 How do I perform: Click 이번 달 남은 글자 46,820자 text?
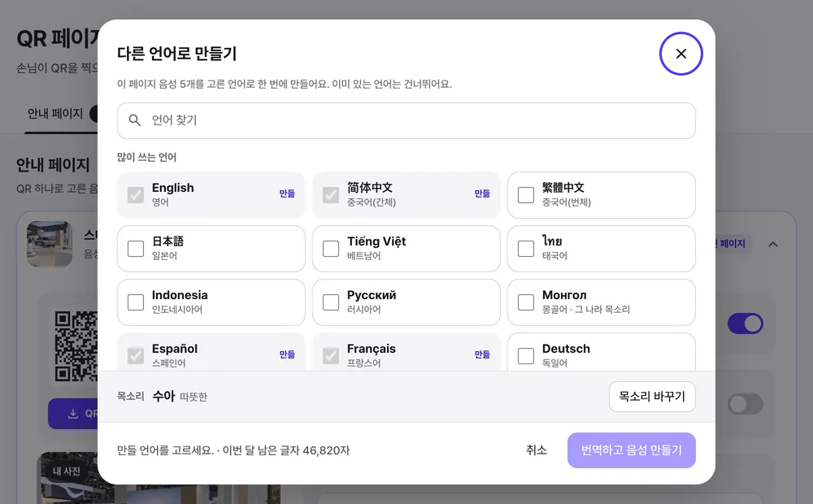click(286, 450)
